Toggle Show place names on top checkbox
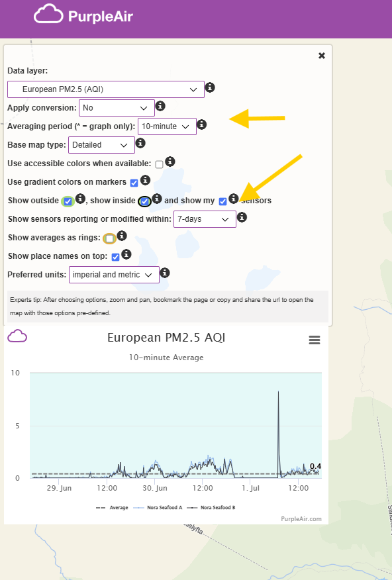 (x=115, y=257)
